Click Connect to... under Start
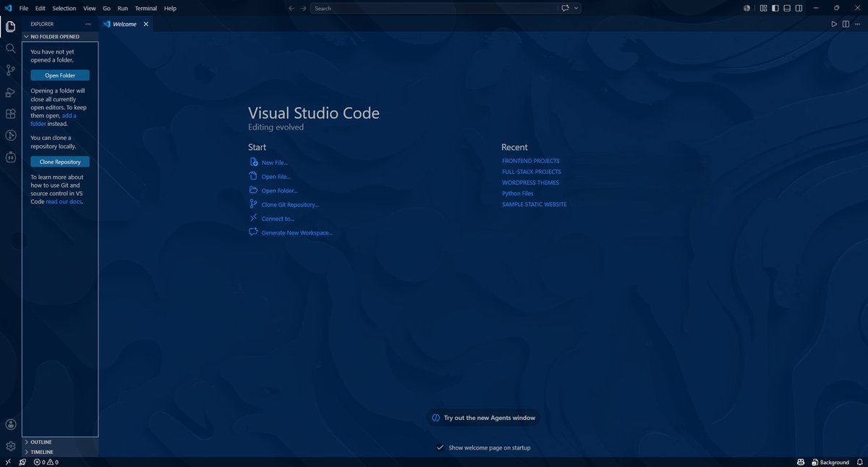The width and height of the screenshot is (868, 467). (x=272, y=219)
